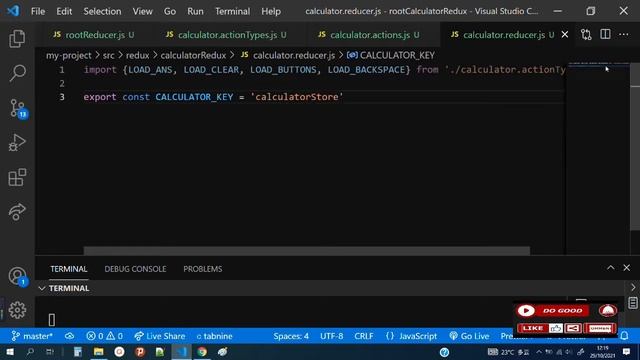Click redux in the breadcrumb
This screenshot has height=360, width=640.
click(x=137, y=55)
